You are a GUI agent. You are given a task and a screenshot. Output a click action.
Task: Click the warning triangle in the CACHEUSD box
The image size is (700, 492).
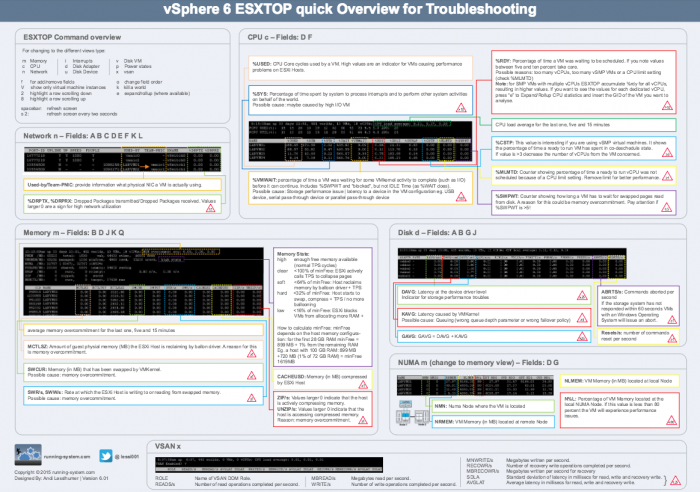(363, 384)
